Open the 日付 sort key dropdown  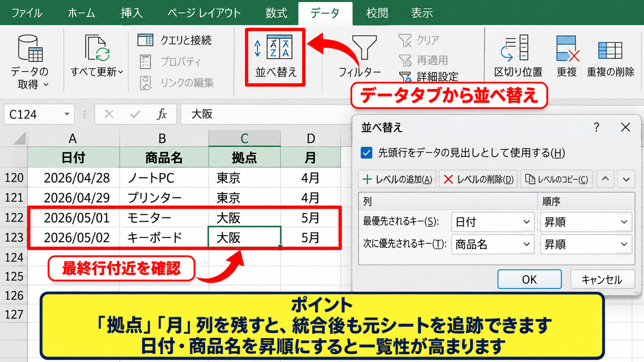(493, 222)
